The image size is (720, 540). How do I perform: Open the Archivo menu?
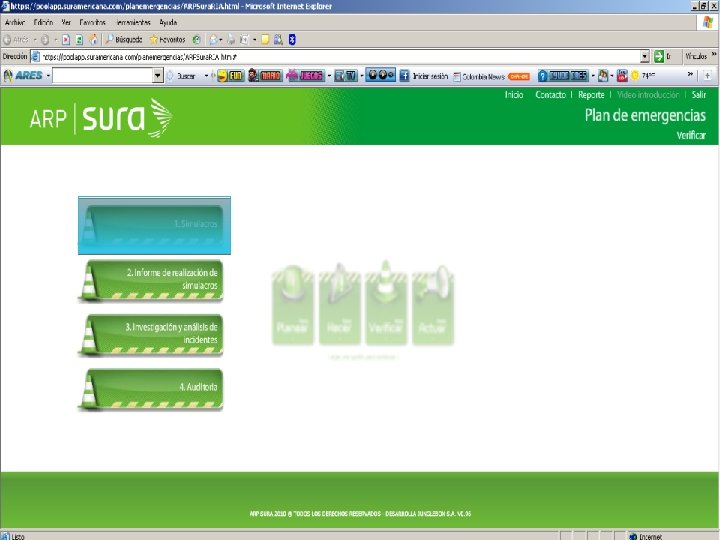click(15, 22)
